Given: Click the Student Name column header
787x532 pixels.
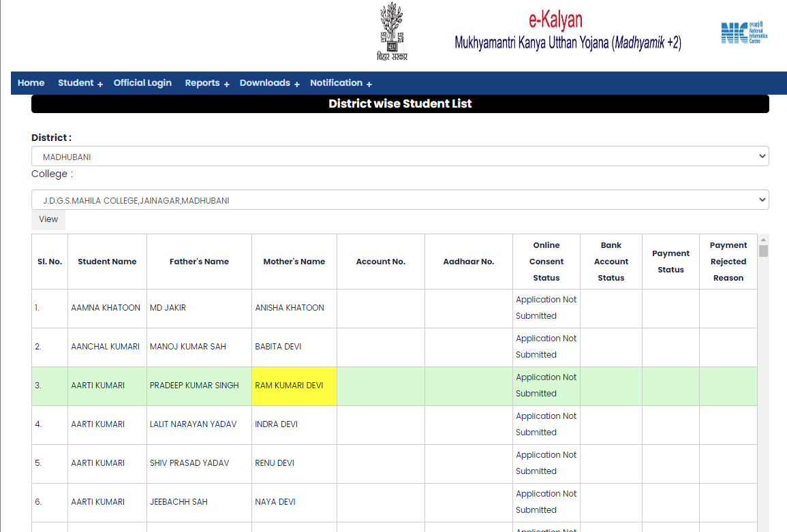Looking at the screenshot, I should 107,262.
